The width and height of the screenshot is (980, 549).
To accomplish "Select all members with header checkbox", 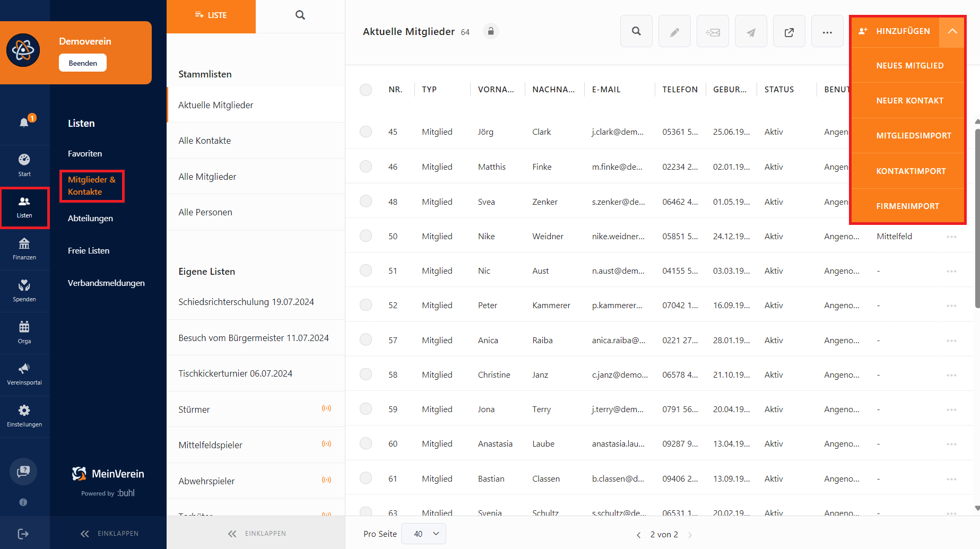I will [366, 90].
